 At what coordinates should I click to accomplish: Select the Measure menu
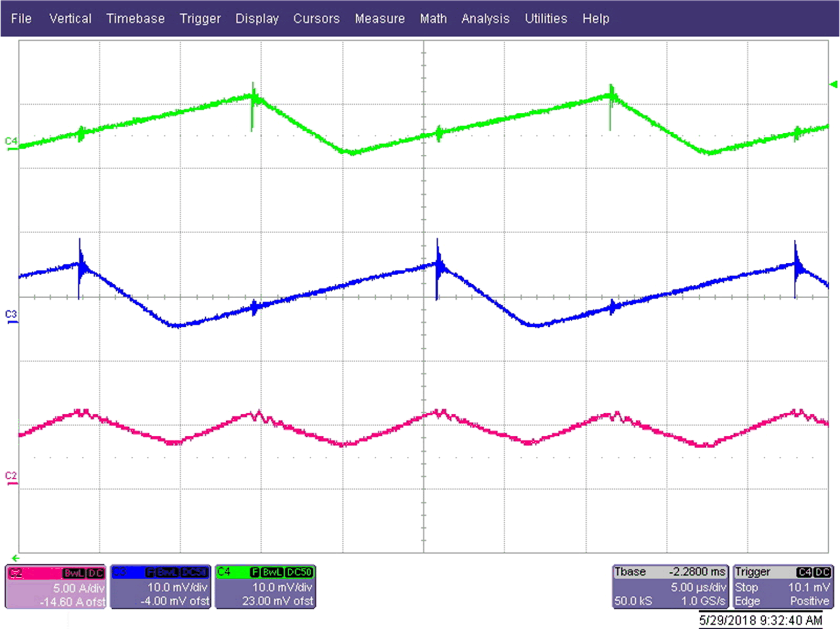[379, 19]
